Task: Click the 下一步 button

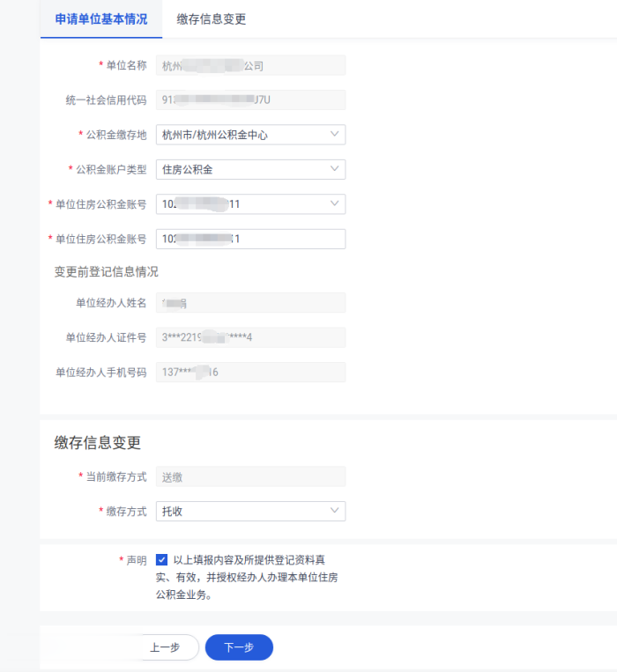Action: click(x=239, y=647)
